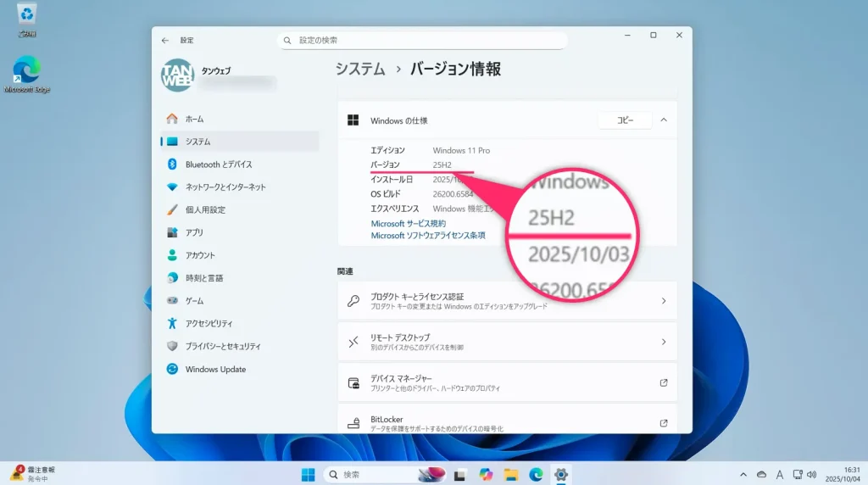Go to アクセシビリティ settings
Image resolution: width=868 pixels, height=485 pixels.
209,323
